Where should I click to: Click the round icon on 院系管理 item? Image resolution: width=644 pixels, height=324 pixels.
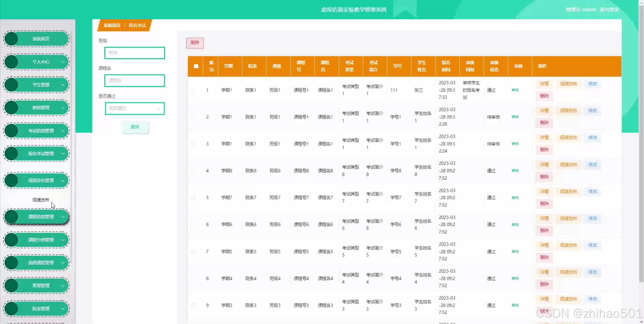tap(11, 309)
